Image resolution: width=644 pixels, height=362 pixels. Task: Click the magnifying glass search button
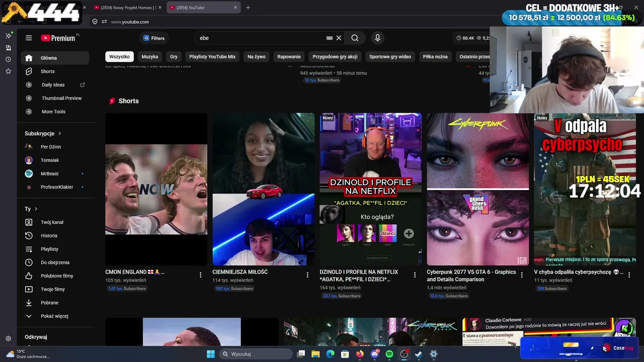(355, 38)
